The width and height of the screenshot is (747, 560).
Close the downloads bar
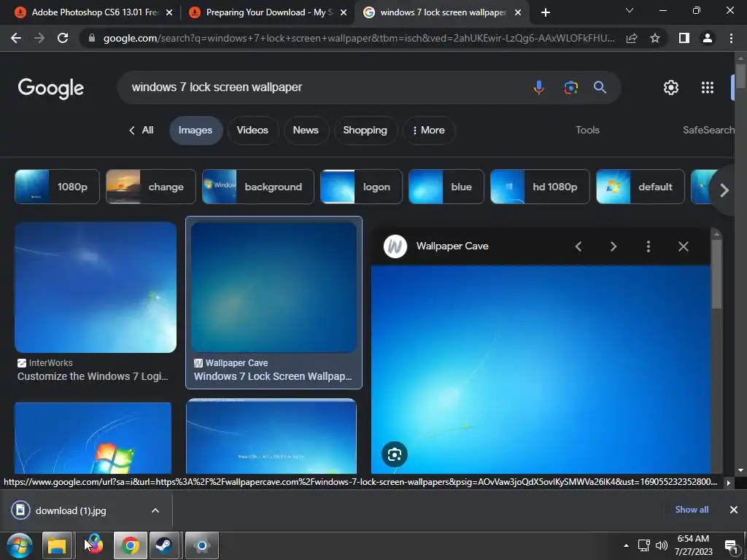[x=734, y=510]
